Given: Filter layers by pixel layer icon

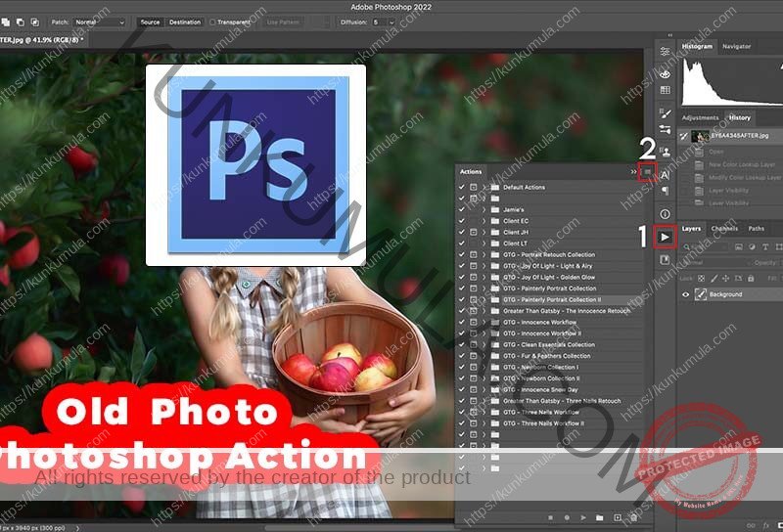Looking at the screenshot, I should [739, 247].
